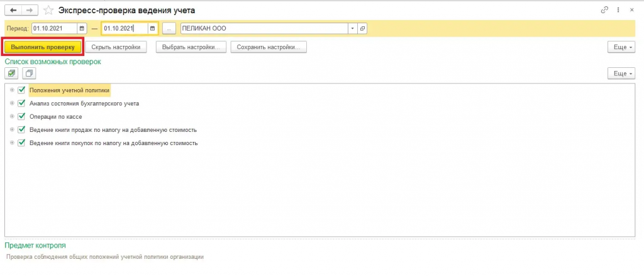644x277 pixels.
Task: Check all items icon button
Action: click(11, 73)
